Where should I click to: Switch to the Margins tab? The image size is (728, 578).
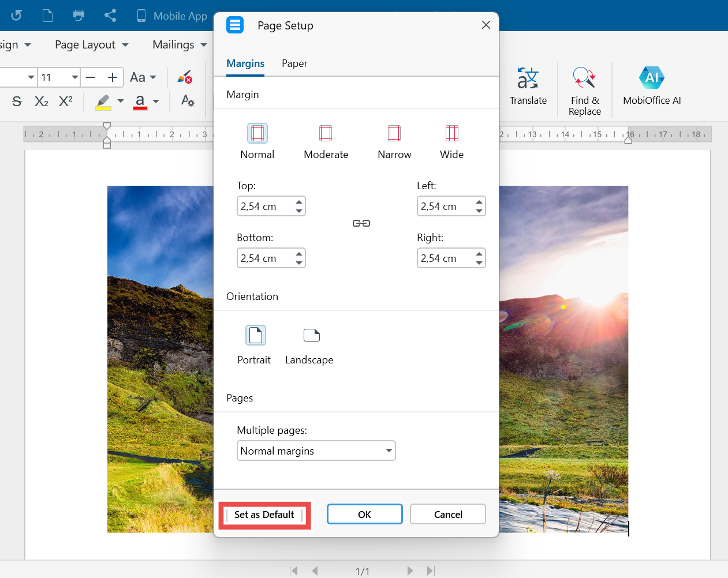click(x=245, y=63)
